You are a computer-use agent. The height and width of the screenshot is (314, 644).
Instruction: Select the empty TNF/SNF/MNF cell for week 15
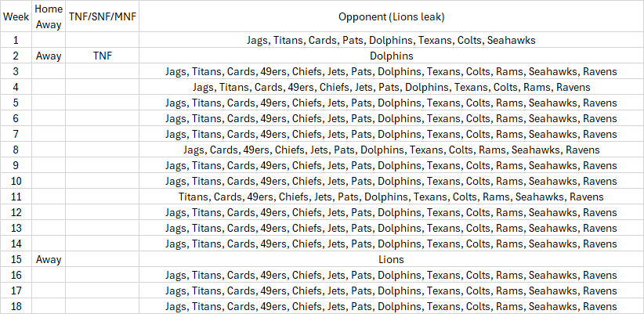coord(103,259)
